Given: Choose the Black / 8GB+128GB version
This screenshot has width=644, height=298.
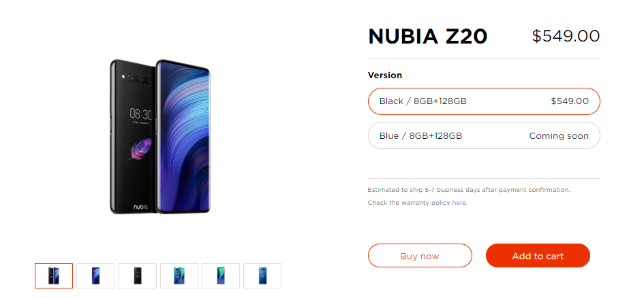Looking at the screenshot, I should point(484,101).
